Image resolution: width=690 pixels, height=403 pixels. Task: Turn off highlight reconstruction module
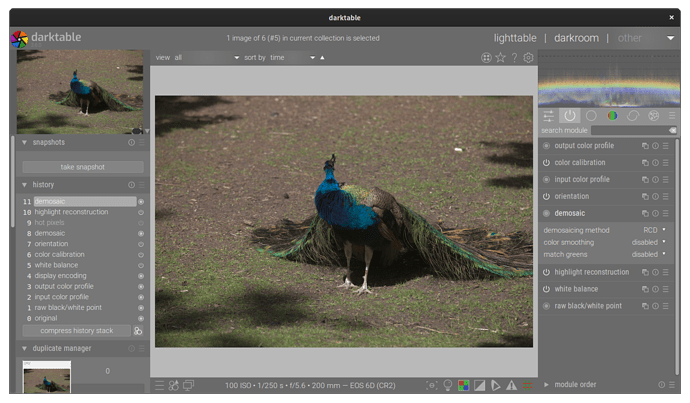pyautogui.click(x=546, y=272)
